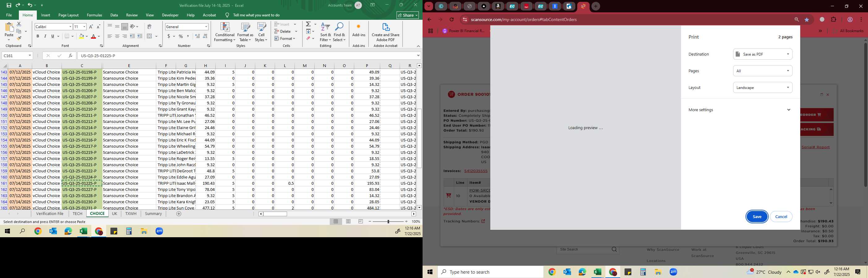Open Cell Styles gallery
This screenshot has width=868, height=278.
(x=261, y=32)
